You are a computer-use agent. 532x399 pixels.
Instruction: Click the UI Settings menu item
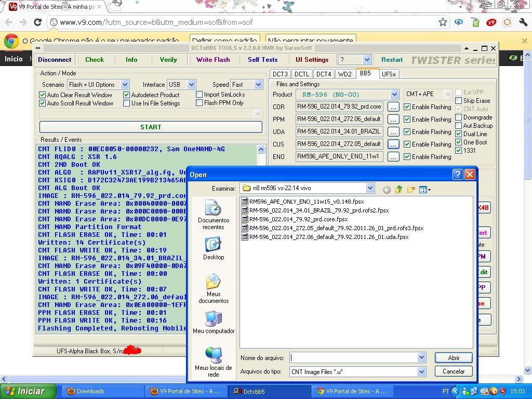coord(312,60)
